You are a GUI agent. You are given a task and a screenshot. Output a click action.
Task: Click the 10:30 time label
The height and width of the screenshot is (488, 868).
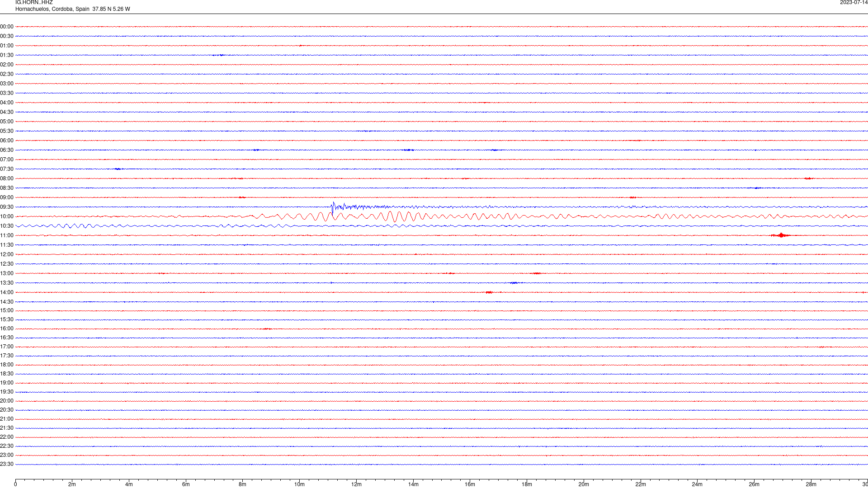7,226
